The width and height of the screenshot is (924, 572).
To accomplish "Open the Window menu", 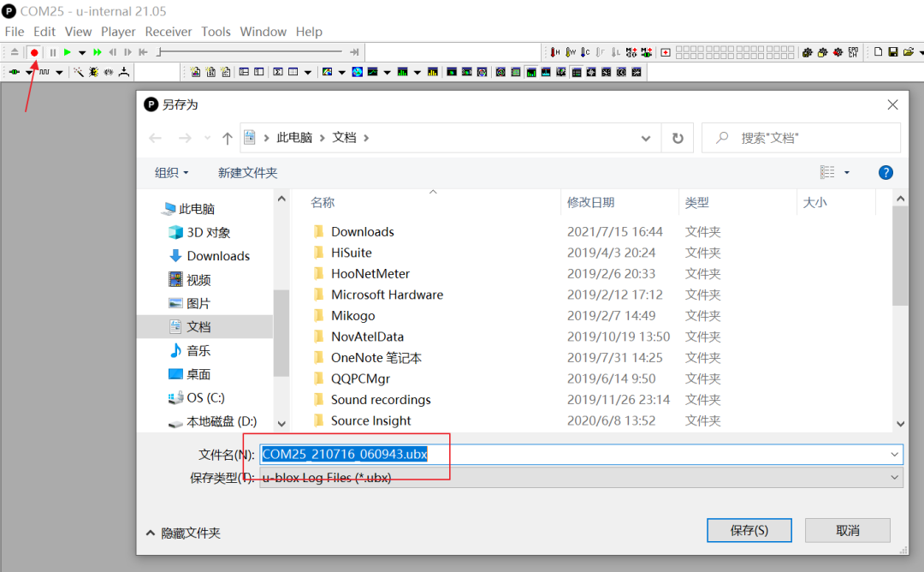I will coord(263,31).
